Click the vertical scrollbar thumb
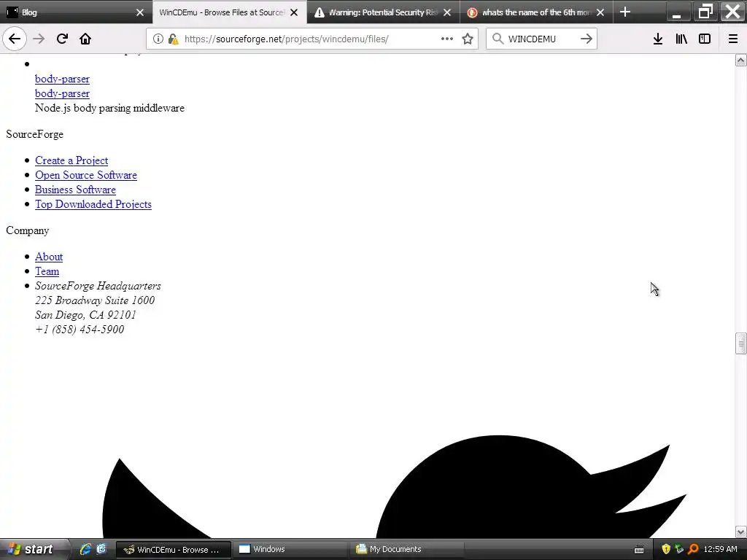The height and width of the screenshot is (560, 747). point(740,343)
